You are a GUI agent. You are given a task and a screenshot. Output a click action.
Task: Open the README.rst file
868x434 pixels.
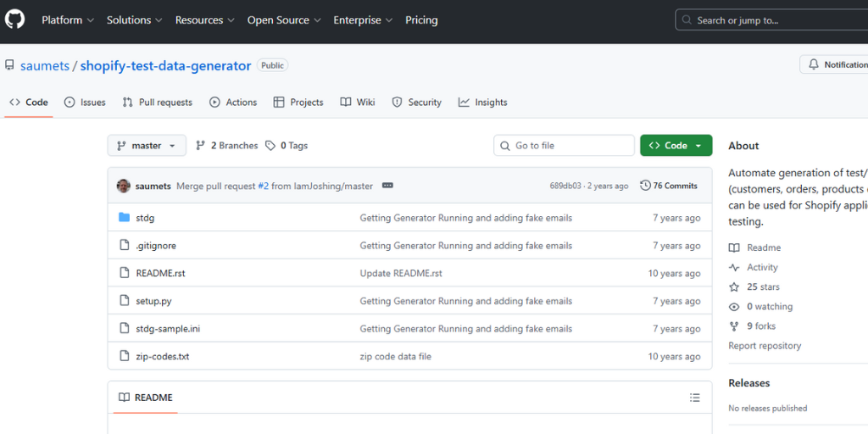160,274
